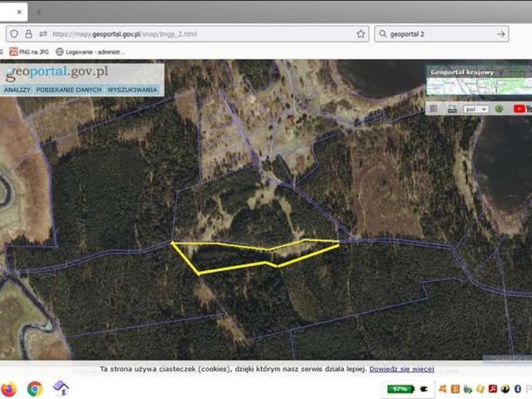Image resolution: width=532 pixels, height=399 pixels.
Task: Click the URL address bar field
Action: 199,34
